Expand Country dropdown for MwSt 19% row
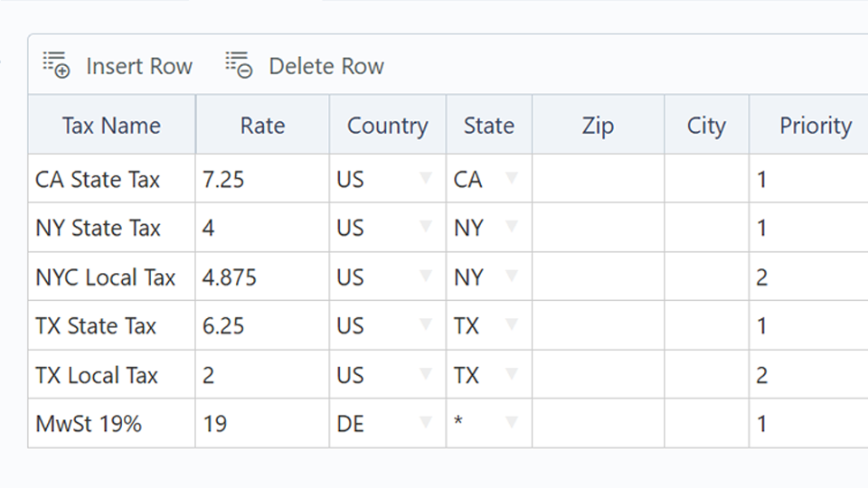The height and width of the screenshot is (488, 868). (426, 422)
